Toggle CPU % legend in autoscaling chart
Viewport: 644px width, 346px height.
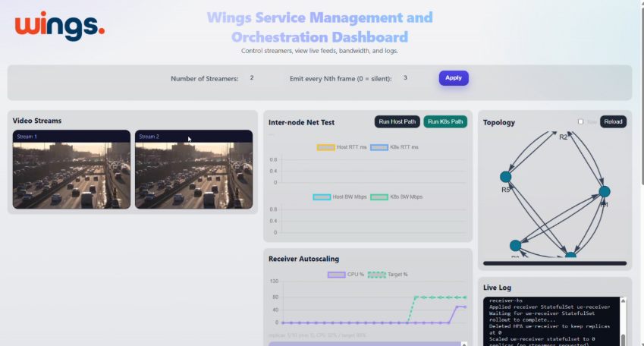tap(346, 275)
